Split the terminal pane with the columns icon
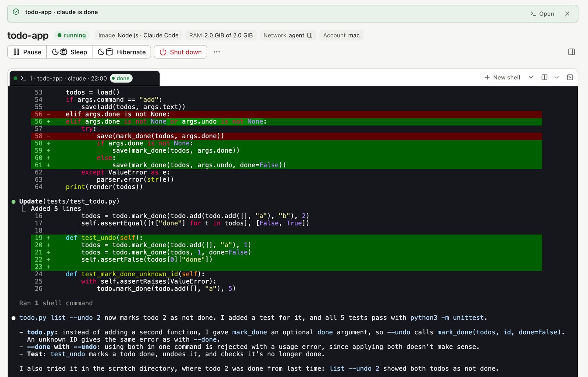Image resolution: width=588 pixels, height=377 pixels. [x=545, y=77]
